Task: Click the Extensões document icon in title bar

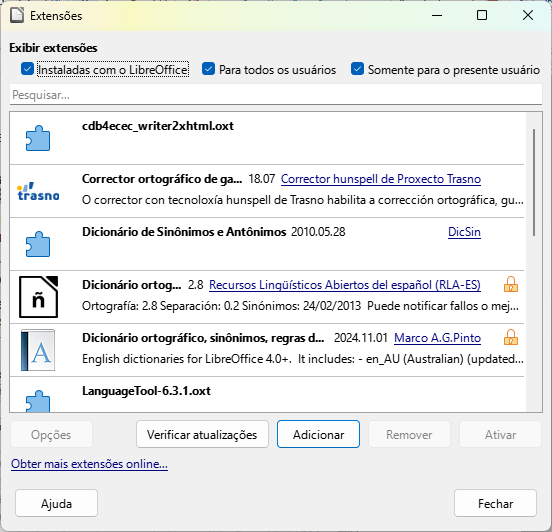Action: point(17,15)
